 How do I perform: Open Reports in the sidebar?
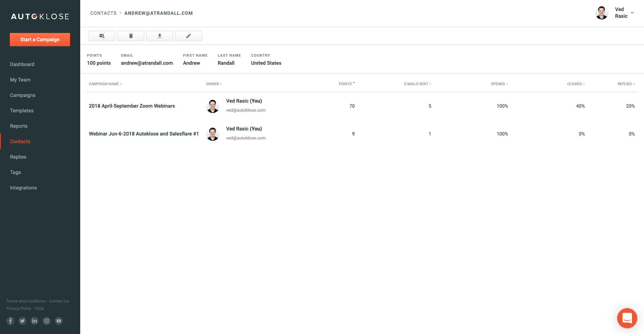19,126
